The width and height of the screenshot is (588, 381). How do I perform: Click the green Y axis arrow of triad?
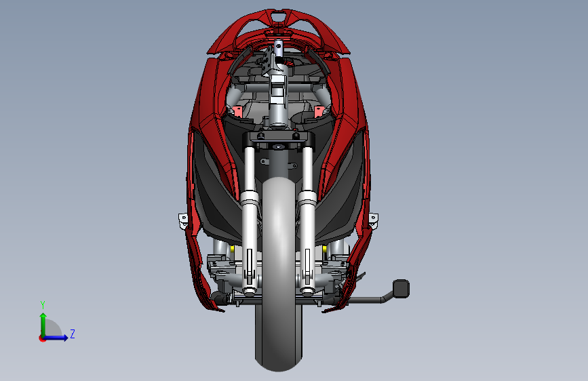coord(43,325)
